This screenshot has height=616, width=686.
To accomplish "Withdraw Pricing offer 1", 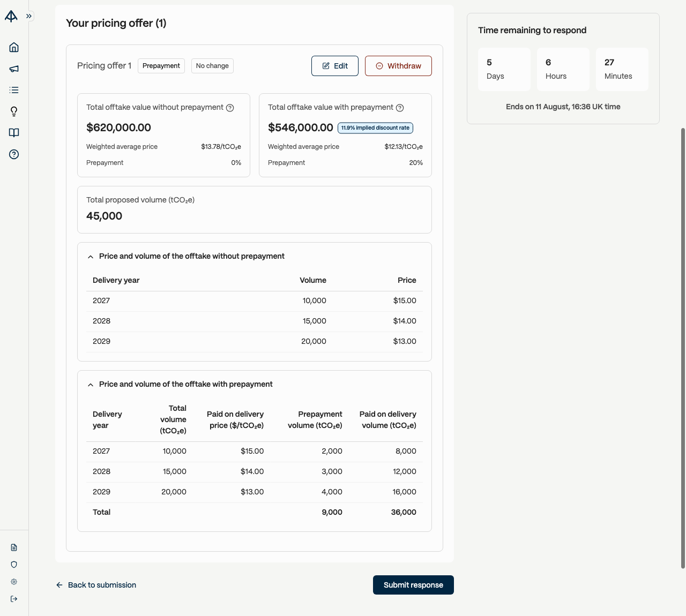I will click(398, 66).
